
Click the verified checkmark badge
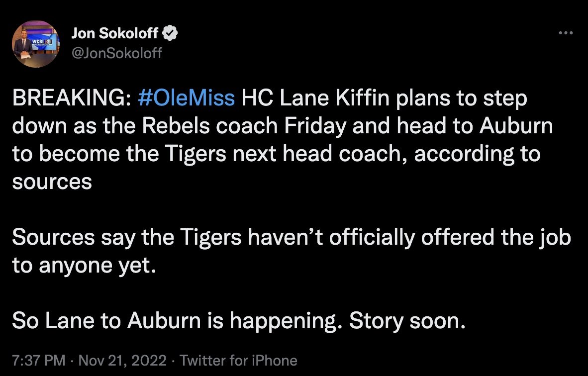pyautogui.click(x=171, y=34)
